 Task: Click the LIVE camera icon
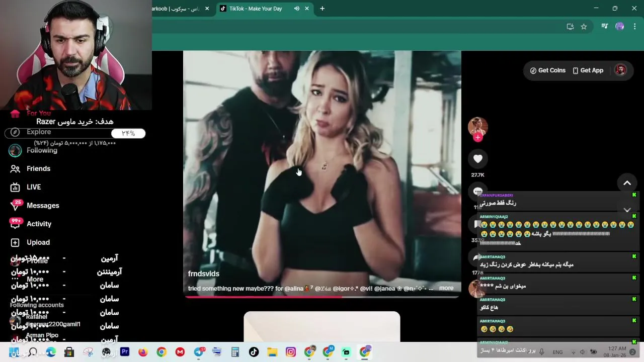point(15,187)
